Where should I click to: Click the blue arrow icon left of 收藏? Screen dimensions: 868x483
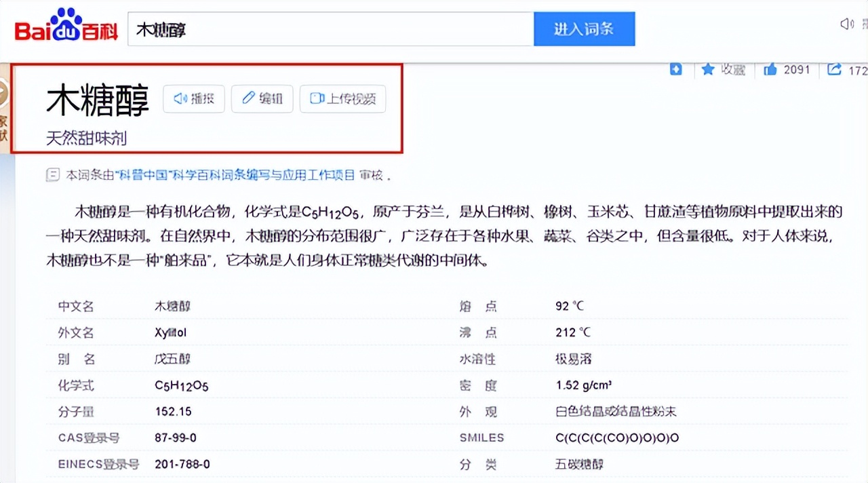(x=676, y=69)
